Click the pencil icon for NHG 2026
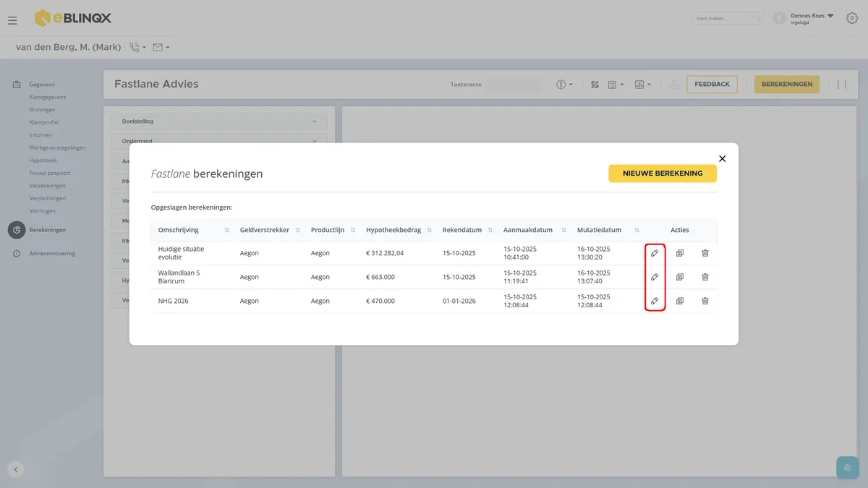This screenshot has height=488, width=868. tap(655, 301)
